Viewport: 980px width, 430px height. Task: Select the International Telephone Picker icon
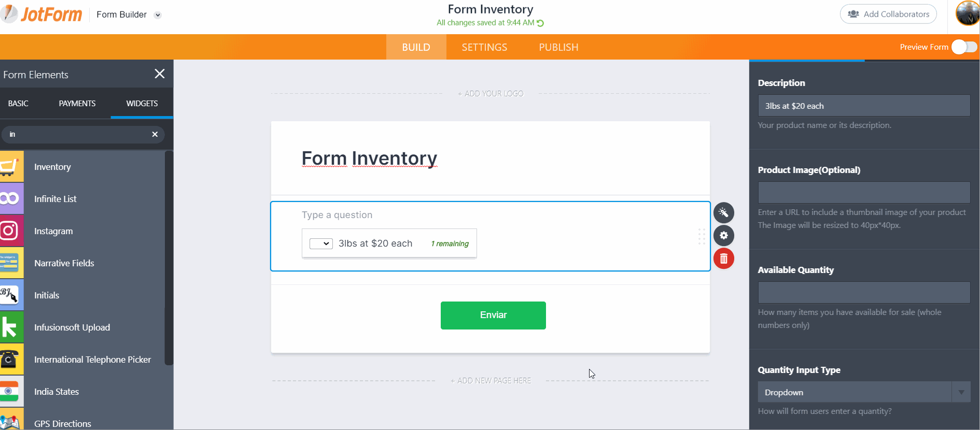(x=11, y=359)
